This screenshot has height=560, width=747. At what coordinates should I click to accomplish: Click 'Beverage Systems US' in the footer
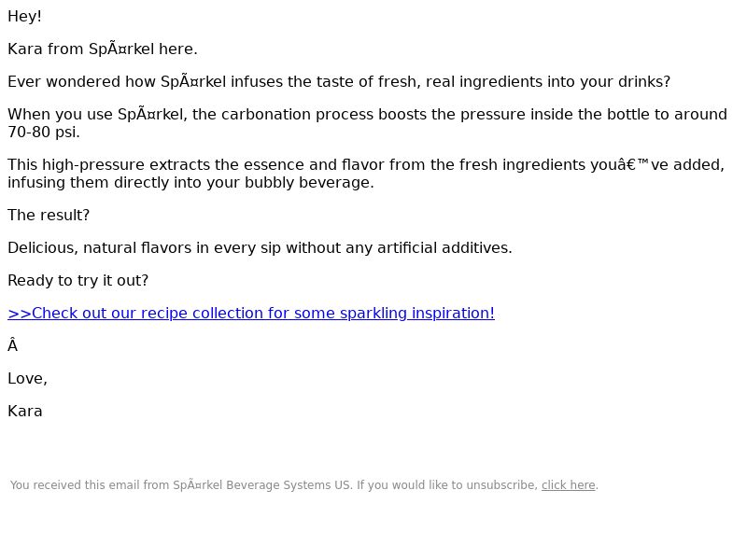[x=289, y=485]
